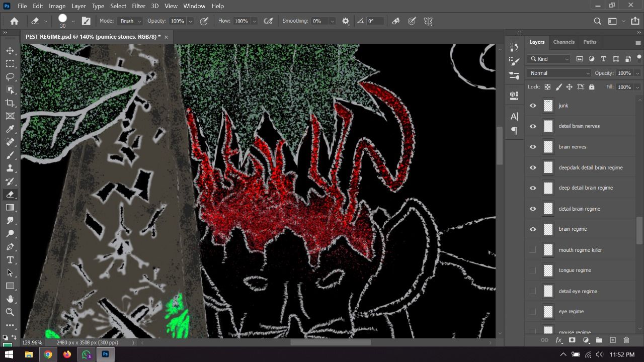This screenshot has height=362, width=644.
Task: Add a layer mask
Action: tap(572, 340)
